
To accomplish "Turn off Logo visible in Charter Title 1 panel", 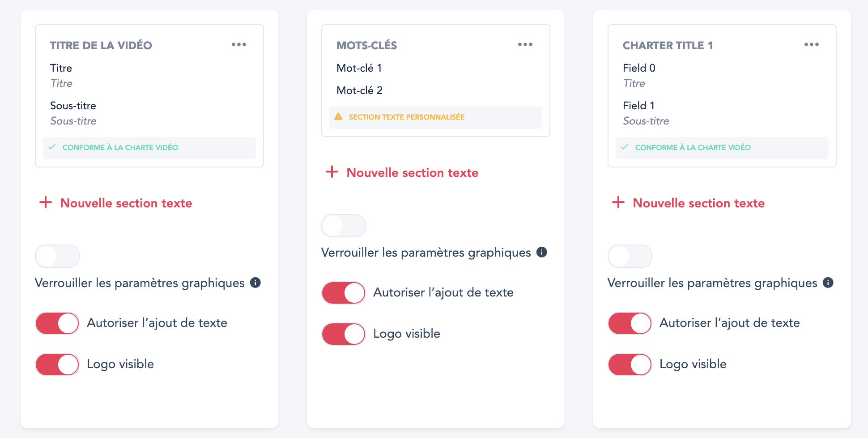I will coord(630,365).
